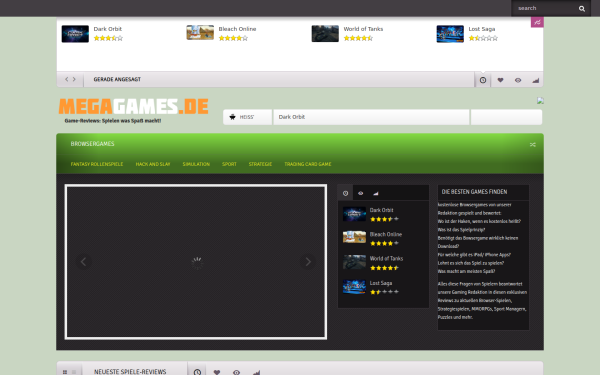The width and height of the screenshot is (600, 375).
Task: Click the pink chart icon at top right
Action: [x=537, y=22]
